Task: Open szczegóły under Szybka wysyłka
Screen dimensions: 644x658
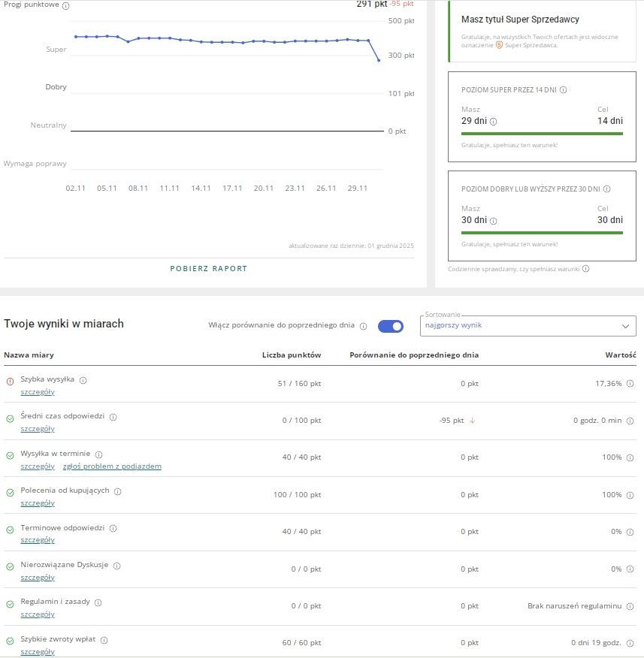Action: (x=38, y=391)
